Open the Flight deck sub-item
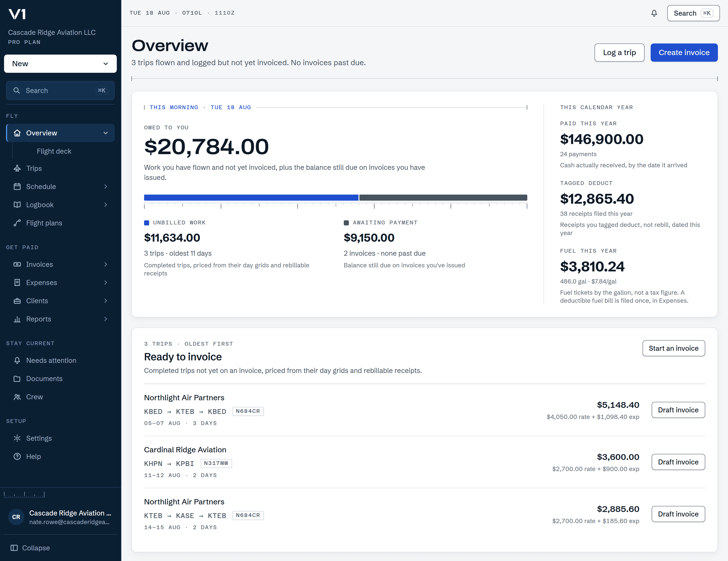 [x=54, y=151]
